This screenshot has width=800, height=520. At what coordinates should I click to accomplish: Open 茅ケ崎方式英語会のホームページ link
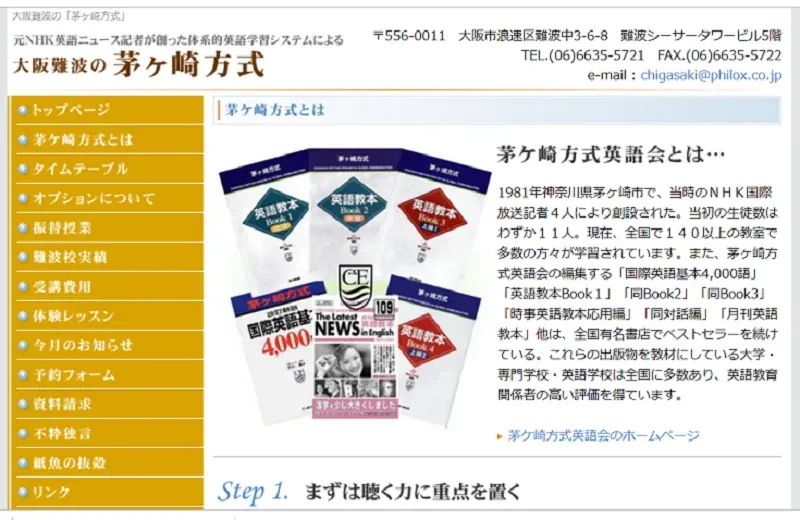pos(603,436)
